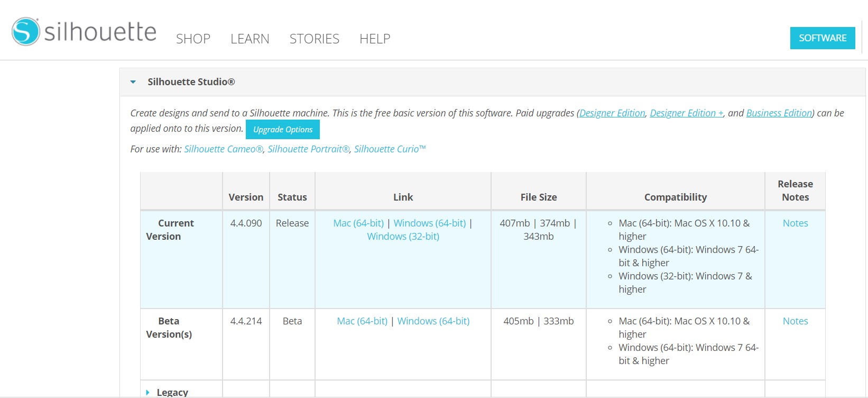This screenshot has width=868, height=398.
Task: Open the Designer Edition link
Action: 612,113
